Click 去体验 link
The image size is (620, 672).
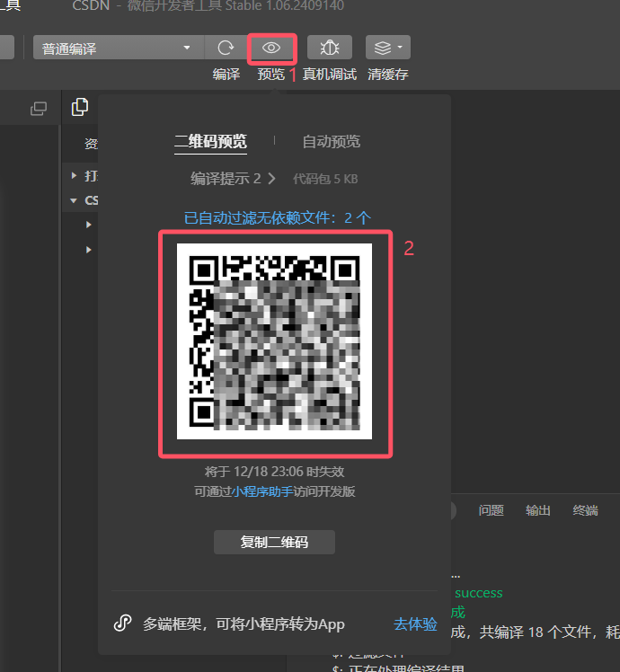[x=415, y=624]
